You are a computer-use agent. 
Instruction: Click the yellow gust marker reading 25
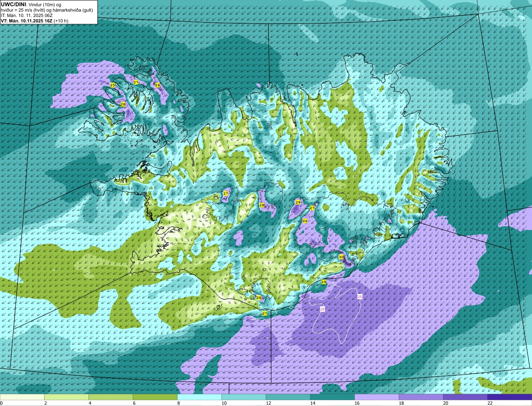(113, 85)
